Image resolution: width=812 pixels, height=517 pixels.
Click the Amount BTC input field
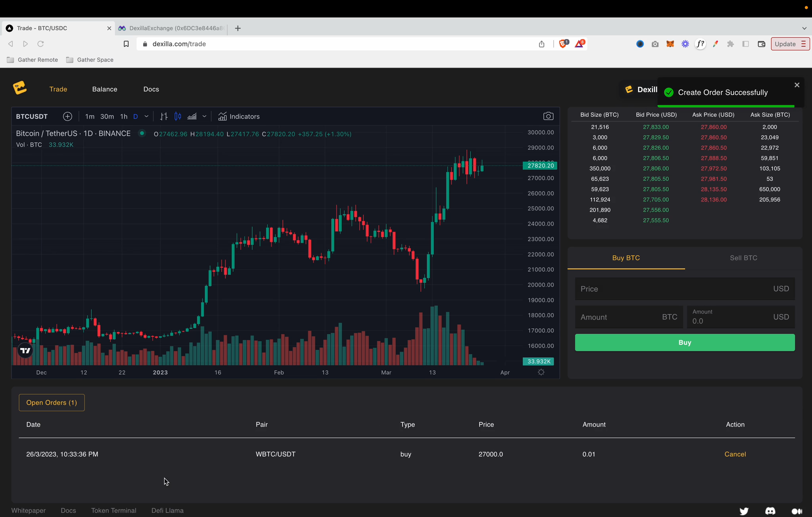(629, 317)
